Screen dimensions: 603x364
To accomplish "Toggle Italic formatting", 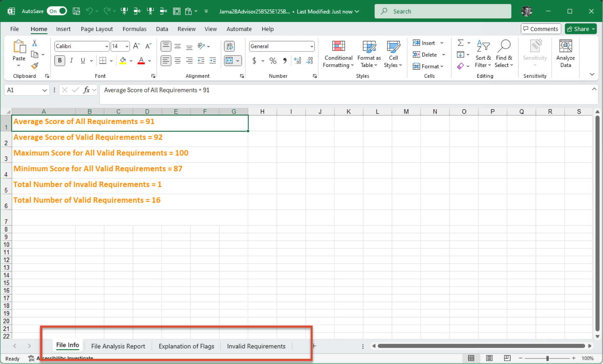I will pyautogui.click(x=71, y=61).
